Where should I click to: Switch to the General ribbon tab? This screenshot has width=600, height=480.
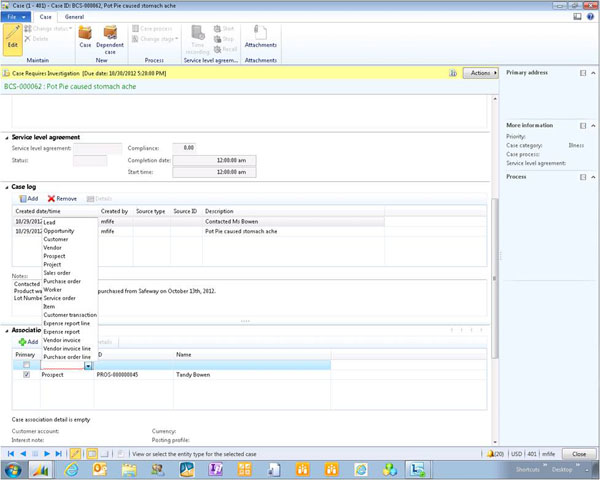pyautogui.click(x=75, y=17)
